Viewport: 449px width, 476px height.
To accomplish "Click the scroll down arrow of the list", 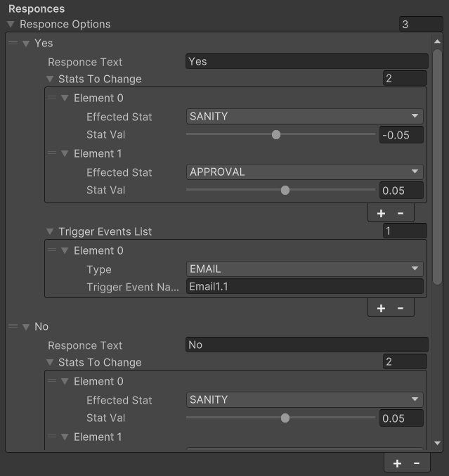I will coord(438,443).
